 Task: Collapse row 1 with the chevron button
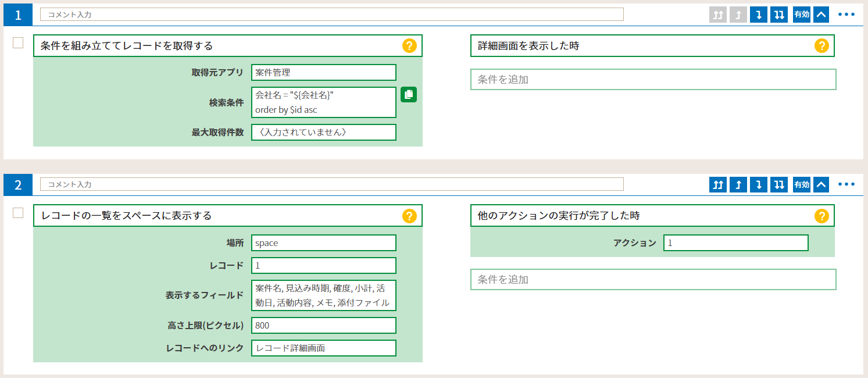click(x=821, y=15)
